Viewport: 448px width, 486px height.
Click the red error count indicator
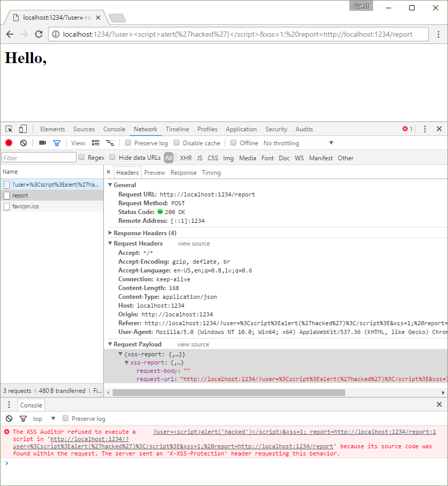click(407, 129)
